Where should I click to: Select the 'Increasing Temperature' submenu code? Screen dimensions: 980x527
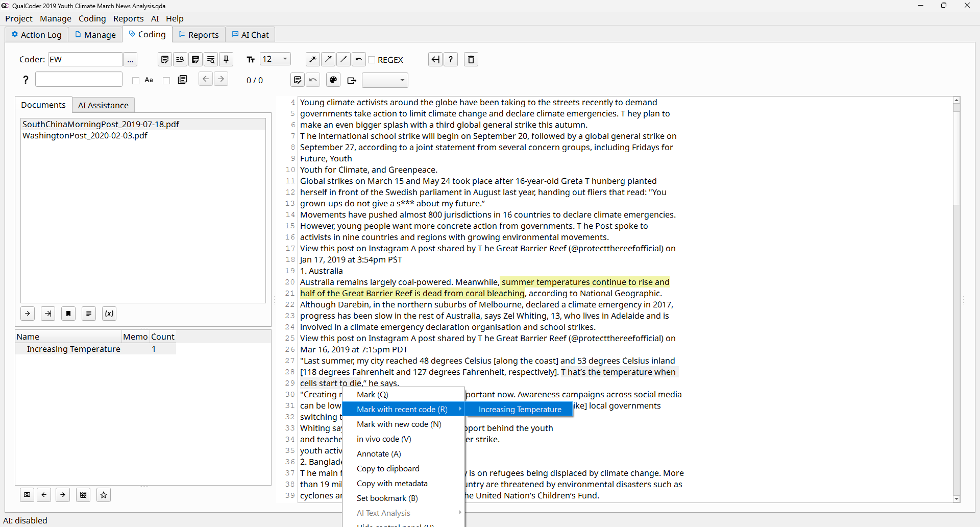pyautogui.click(x=520, y=410)
